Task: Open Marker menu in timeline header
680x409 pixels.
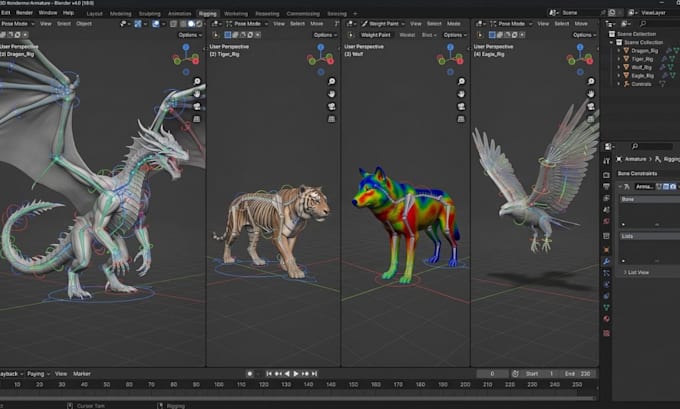Action: 82,373
